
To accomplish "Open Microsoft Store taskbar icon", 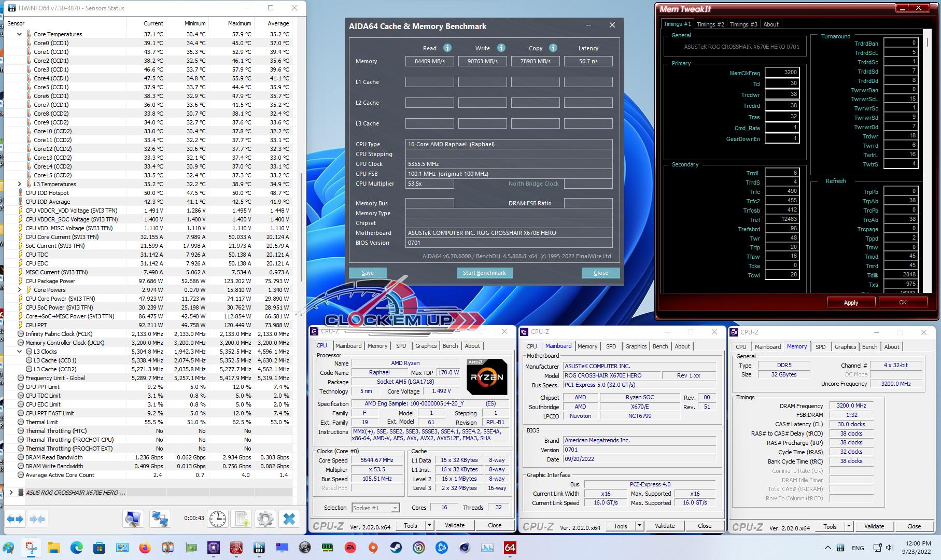I will click(100, 548).
